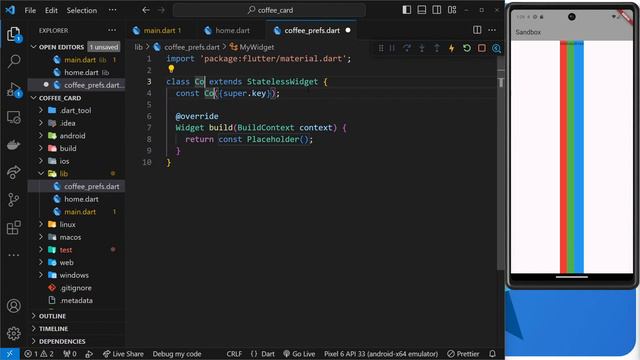Image resolution: width=640 pixels, height=360 pixels.
Task: Open the Docker view in activity bar
Action: coord(14,144)
